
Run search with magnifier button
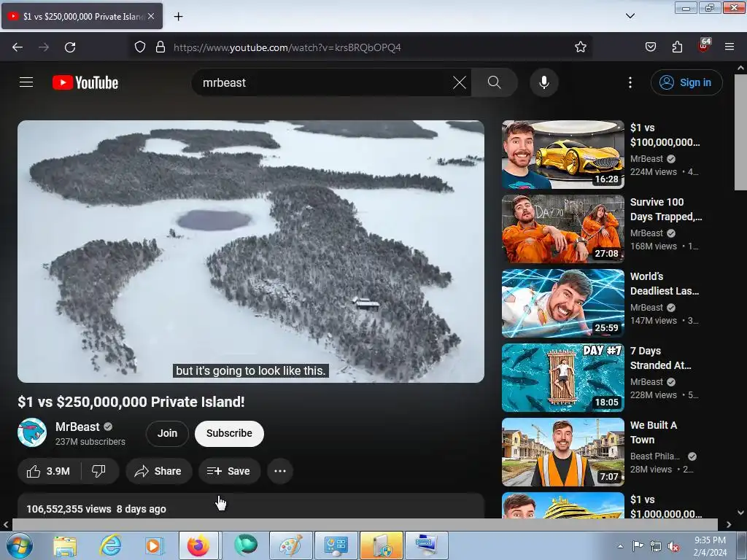[x=495, y=82]
